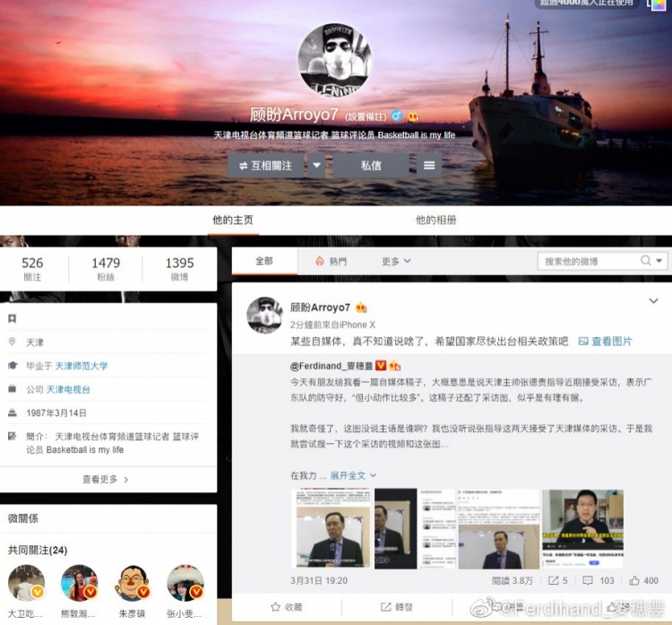
Task: Click the comment icon showing 103
Action: pos(588,581)
